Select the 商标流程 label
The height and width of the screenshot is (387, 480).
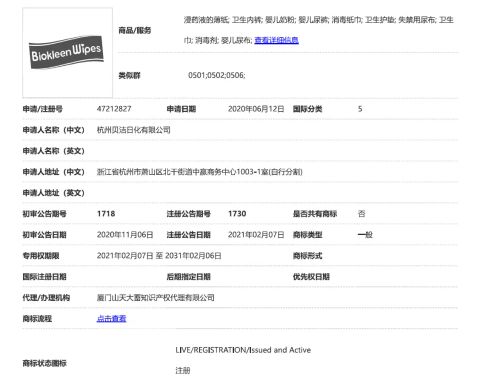[x=37, y=319]
